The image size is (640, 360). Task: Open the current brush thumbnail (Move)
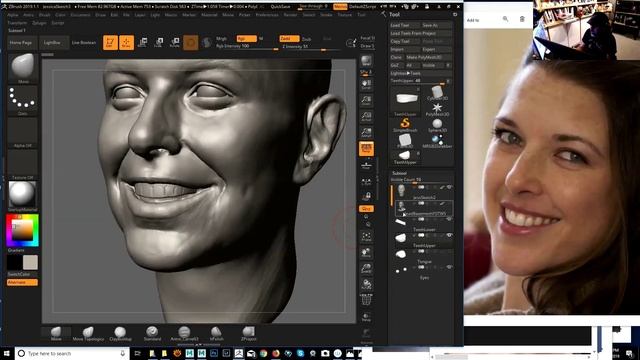23,68
